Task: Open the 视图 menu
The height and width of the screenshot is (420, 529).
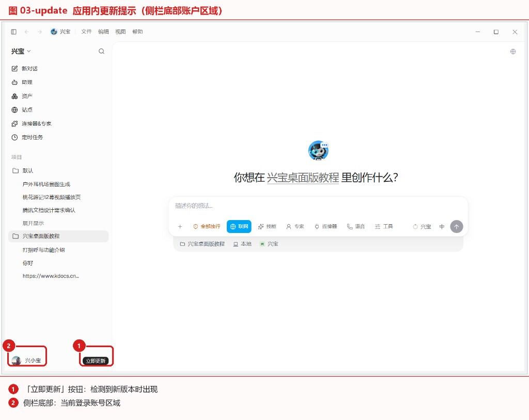Action: click(120, 32)
